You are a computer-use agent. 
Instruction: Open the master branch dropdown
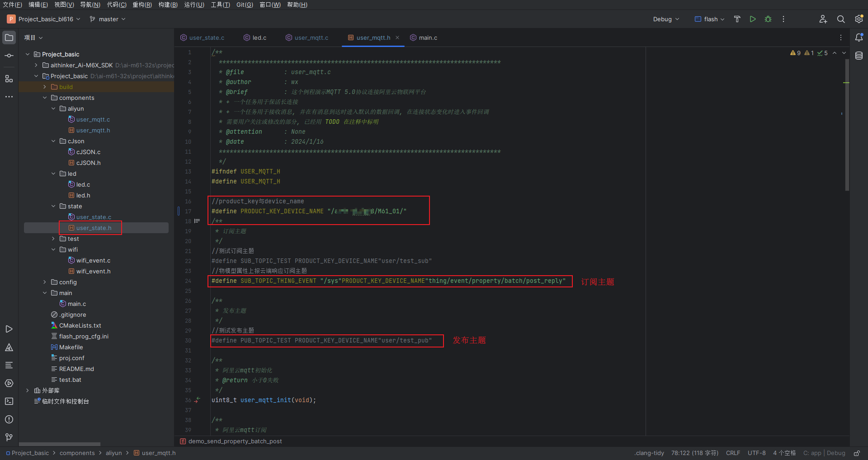(x=108, y=19)
